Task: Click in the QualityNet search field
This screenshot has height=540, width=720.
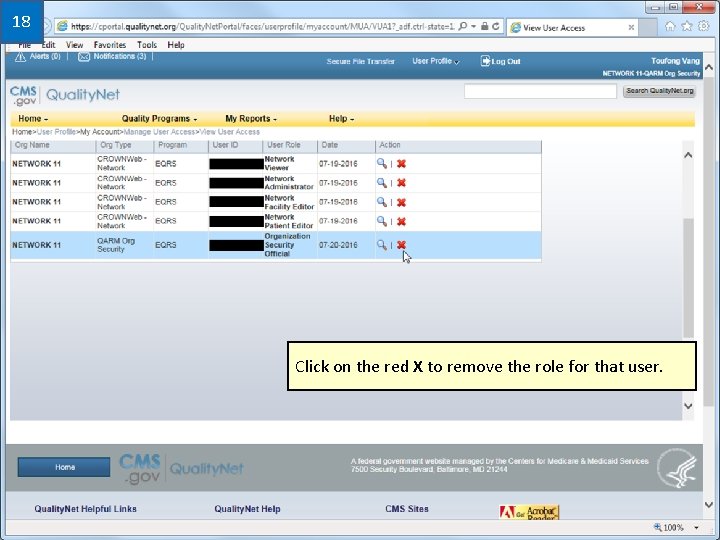Action: tap(540, 91)
